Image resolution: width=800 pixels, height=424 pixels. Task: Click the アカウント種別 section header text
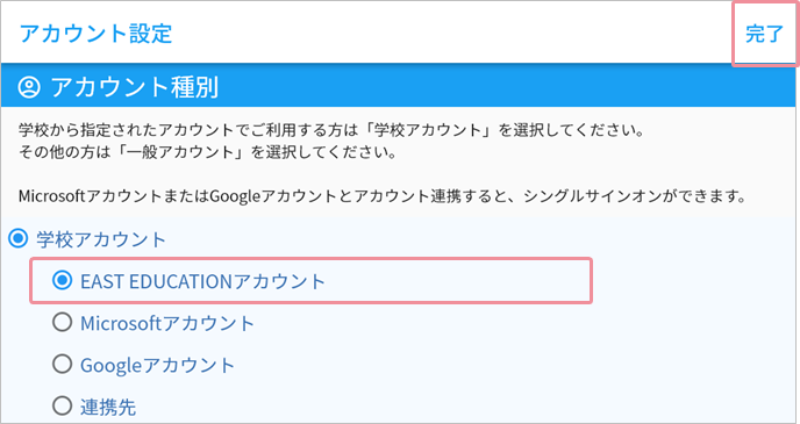point(135,87)
